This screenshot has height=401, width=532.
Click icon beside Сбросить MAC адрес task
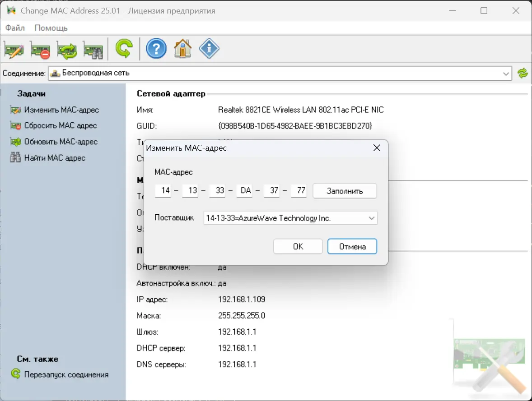click(15, 126)
